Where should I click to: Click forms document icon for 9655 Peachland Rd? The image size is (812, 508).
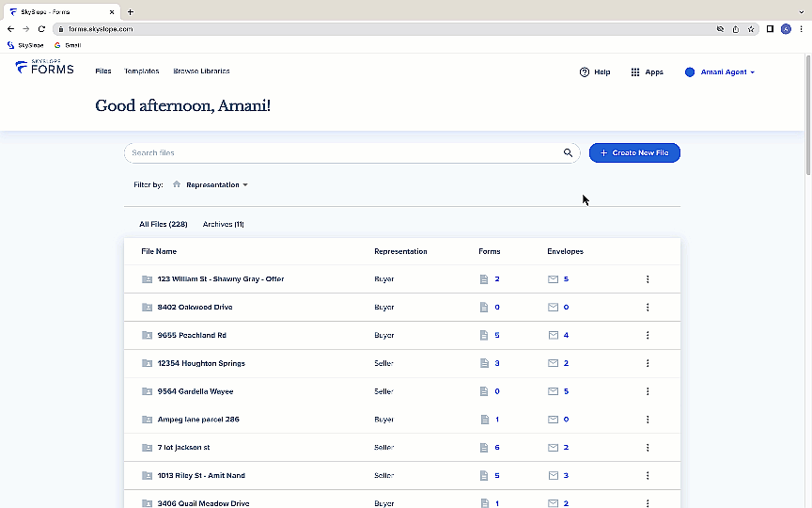coord(484,336)
